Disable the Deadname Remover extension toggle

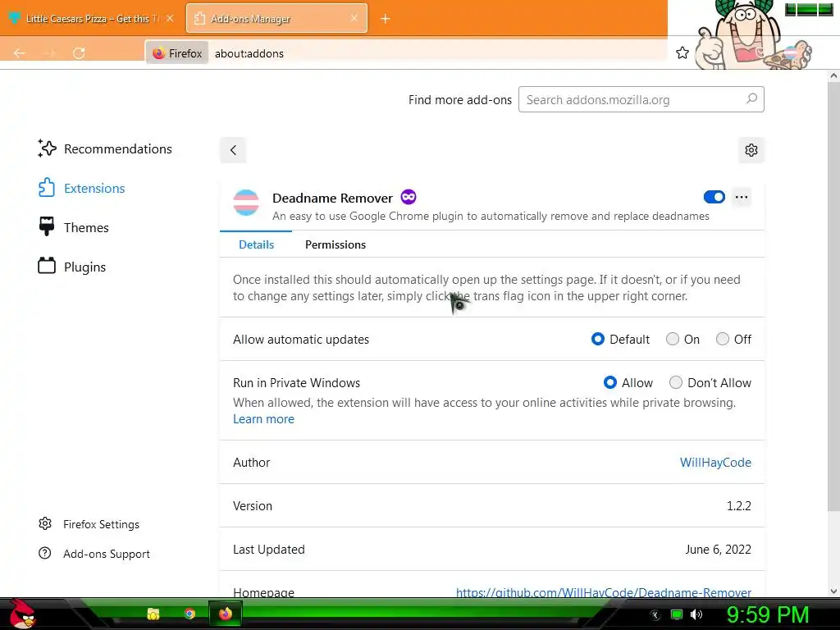(x=714, y=197)
